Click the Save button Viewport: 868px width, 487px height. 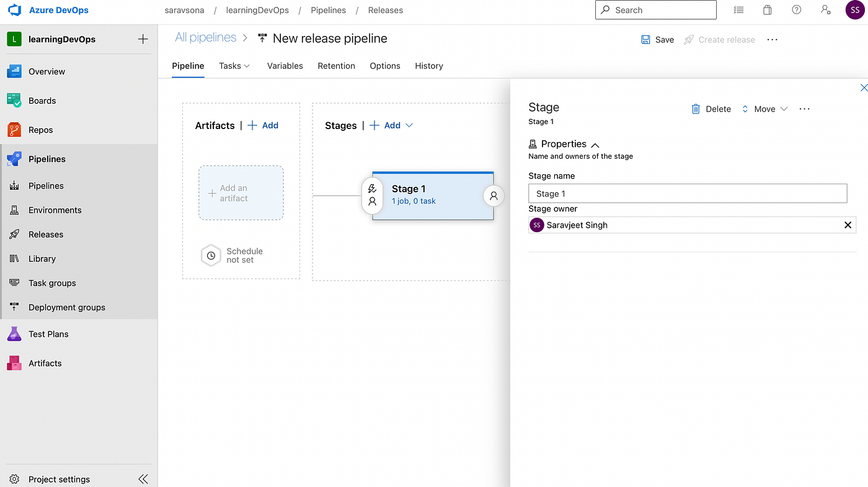click(657, 39)
